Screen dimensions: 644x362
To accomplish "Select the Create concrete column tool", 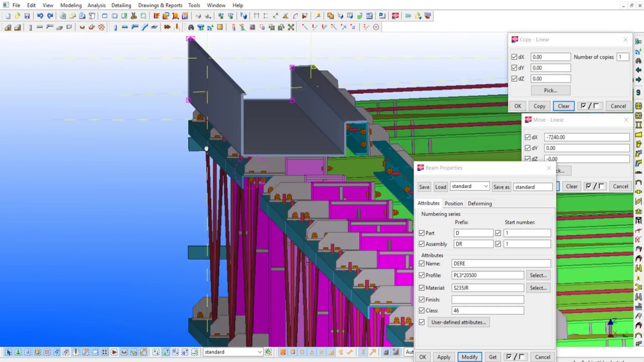I will pos(30,27).
